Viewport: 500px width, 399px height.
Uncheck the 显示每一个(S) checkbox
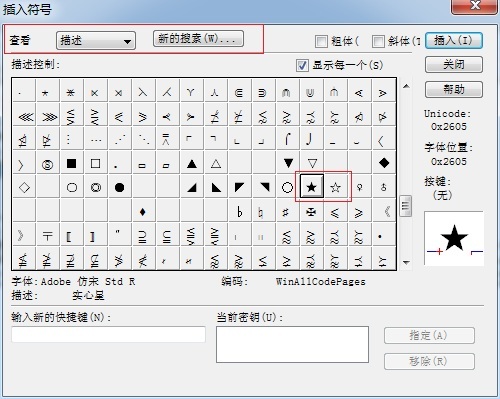(302, 65)
